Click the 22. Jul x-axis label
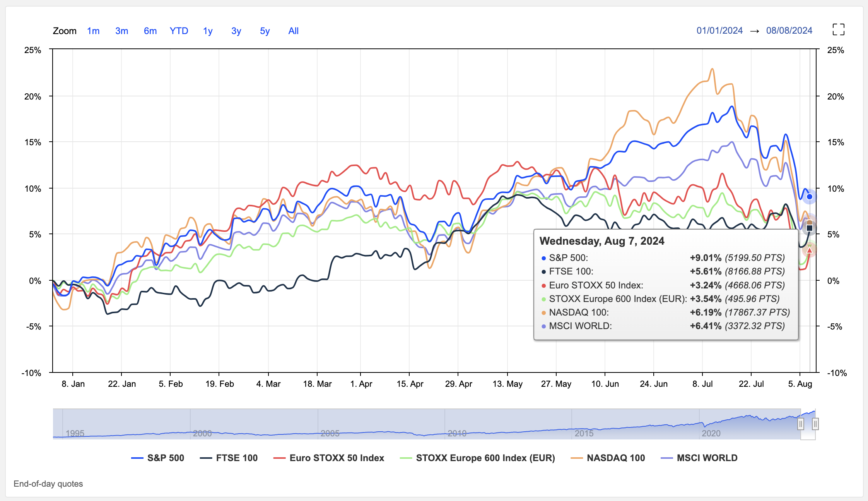The height and width of the screenshot is (501, 868). pos(751,384)
